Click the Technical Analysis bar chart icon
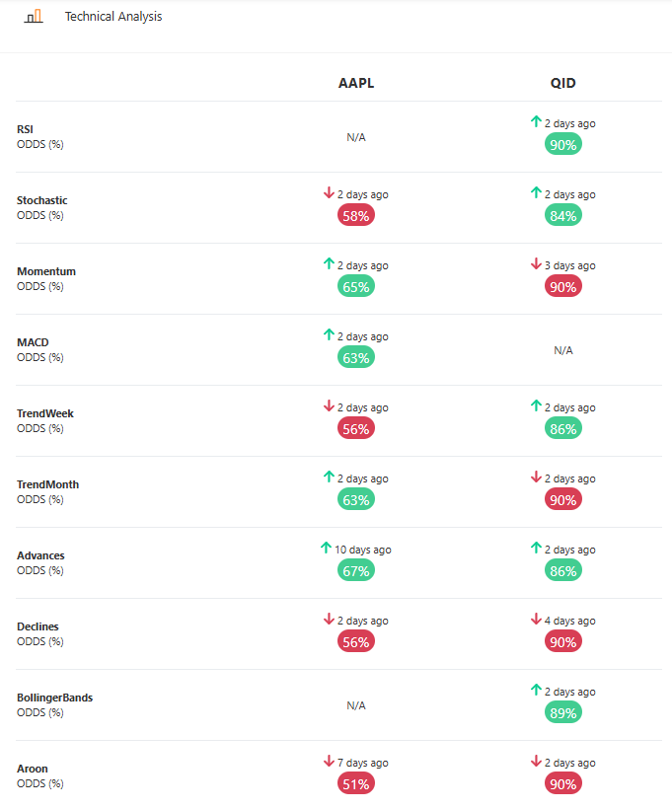This screenshot has width=672, height=809. [x=34, y=17]
